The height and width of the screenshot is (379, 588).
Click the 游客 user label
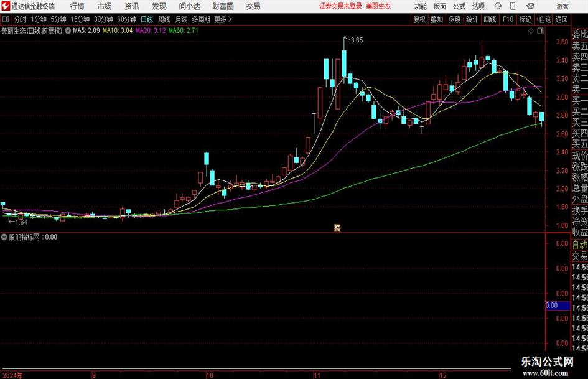click(x=562, y=6)
